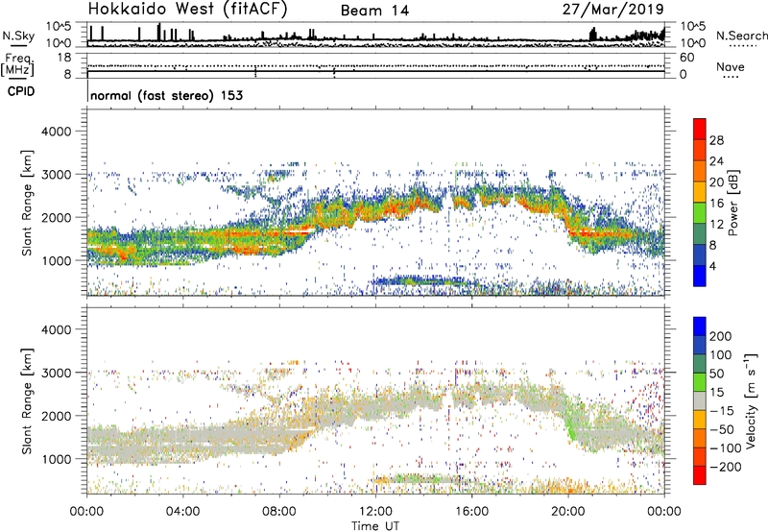The image size is (768, 532).
Task: Click the "20" label on Power colorbar
Action: coord(716,182)
